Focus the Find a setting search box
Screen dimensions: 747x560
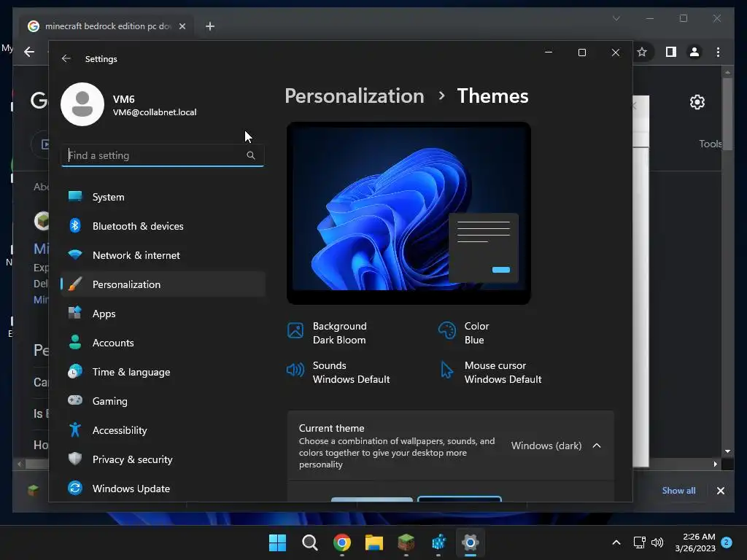163,155
